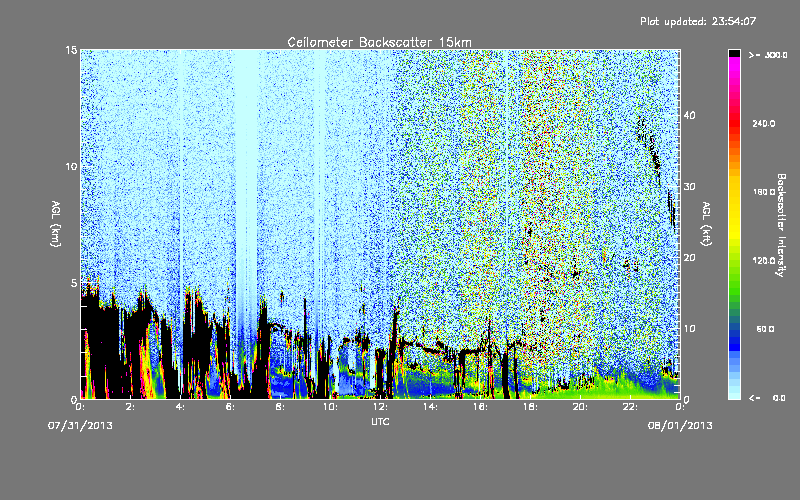The width and height of the screenshot is (800, 500).
Task: Click the "40" tick on the kft axis
Action: 689,115
